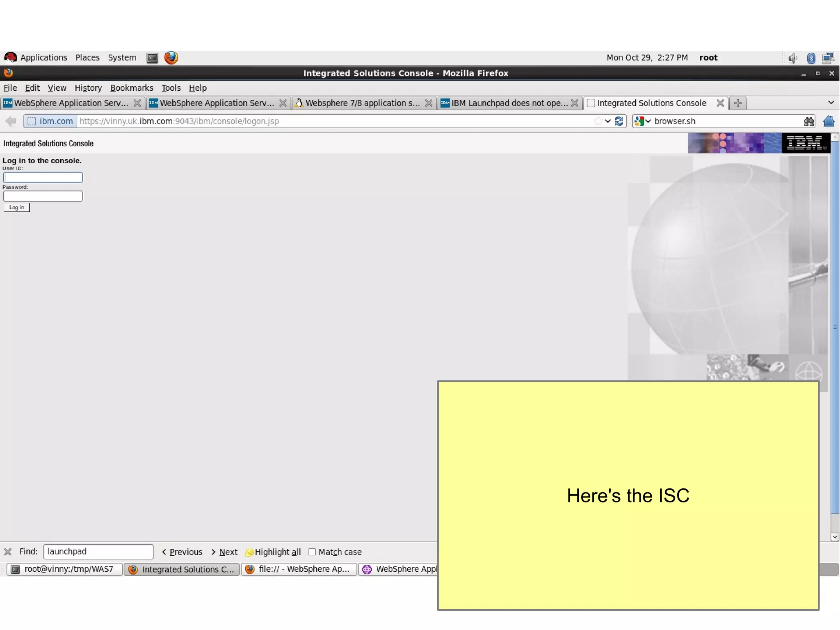Close the find bar with the X icon
Screen dimensions: 840x630
[x=8, y=552]
